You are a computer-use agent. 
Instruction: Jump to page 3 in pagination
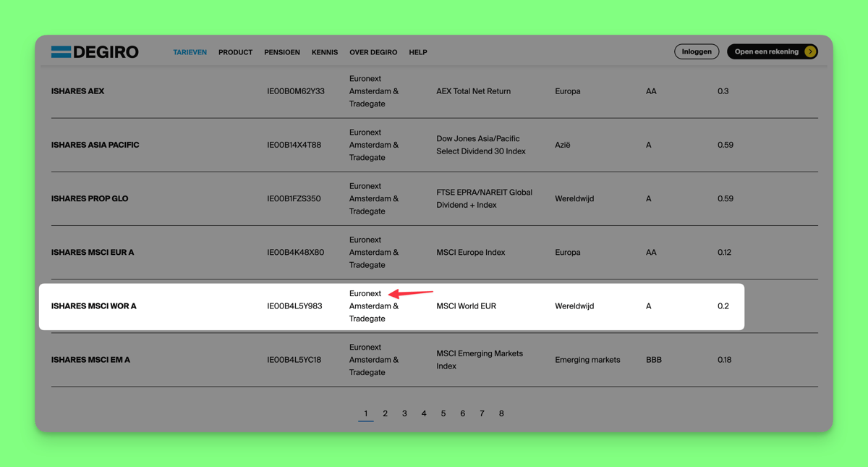[404, 413]
